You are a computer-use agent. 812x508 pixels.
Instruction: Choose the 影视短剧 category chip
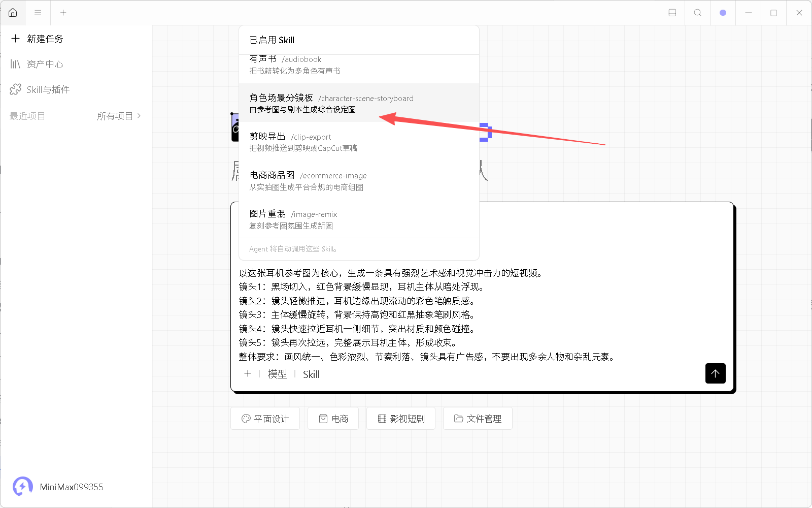tap(401, 419)
